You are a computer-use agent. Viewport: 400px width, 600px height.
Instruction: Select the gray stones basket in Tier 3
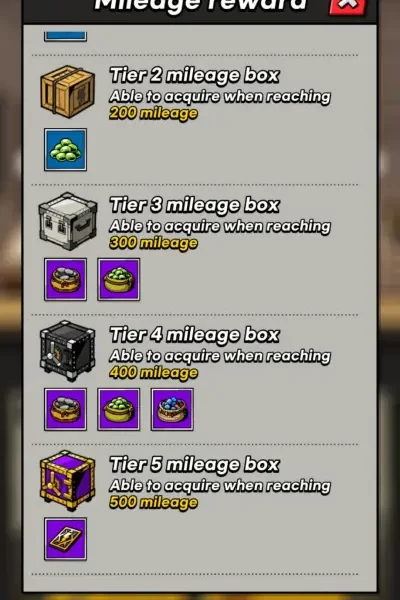(65, 279)
